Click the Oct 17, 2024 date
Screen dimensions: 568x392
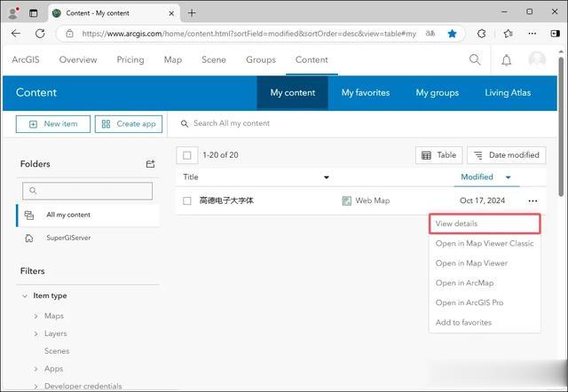pyautogui.click(x=482, y=200)
